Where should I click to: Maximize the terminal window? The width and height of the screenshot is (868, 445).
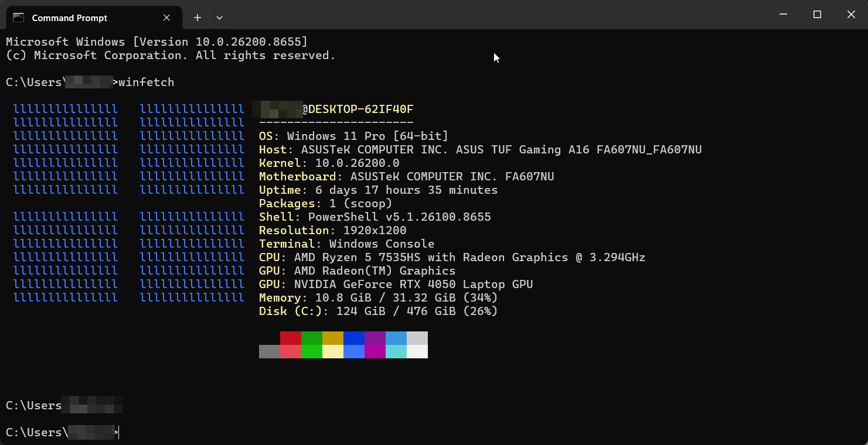pos(817,15)
